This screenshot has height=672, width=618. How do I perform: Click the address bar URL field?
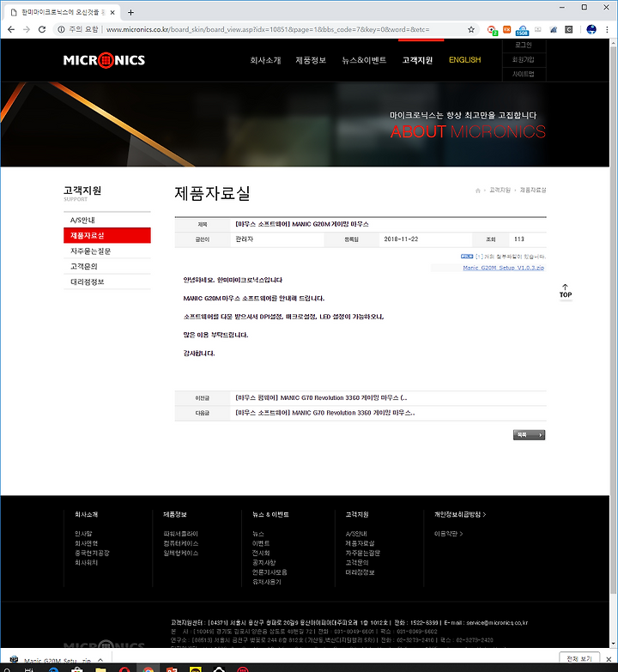pos(268,29)
